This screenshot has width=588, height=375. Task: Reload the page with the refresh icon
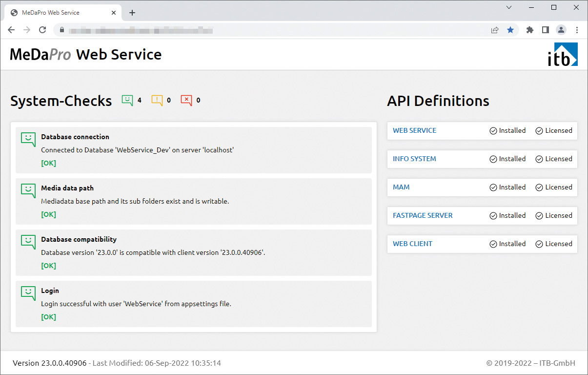42,30
